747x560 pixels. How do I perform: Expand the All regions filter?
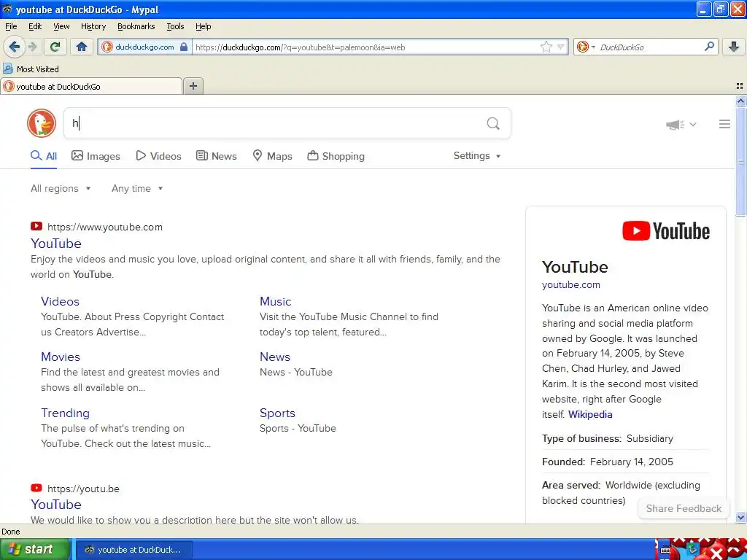(x=61, y=189)
